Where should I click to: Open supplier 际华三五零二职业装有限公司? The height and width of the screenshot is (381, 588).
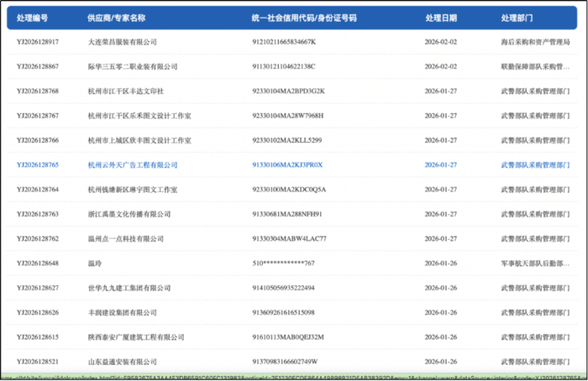pos(133,66)
